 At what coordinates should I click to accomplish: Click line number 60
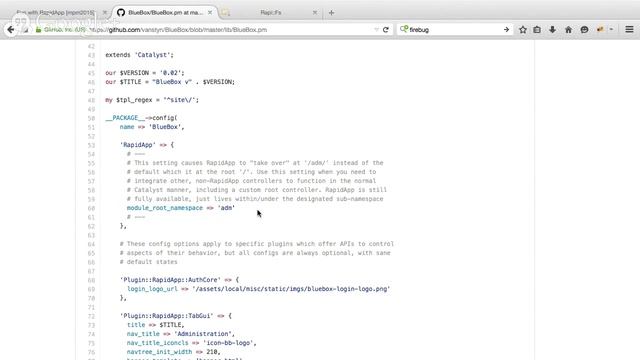point(91,208)
